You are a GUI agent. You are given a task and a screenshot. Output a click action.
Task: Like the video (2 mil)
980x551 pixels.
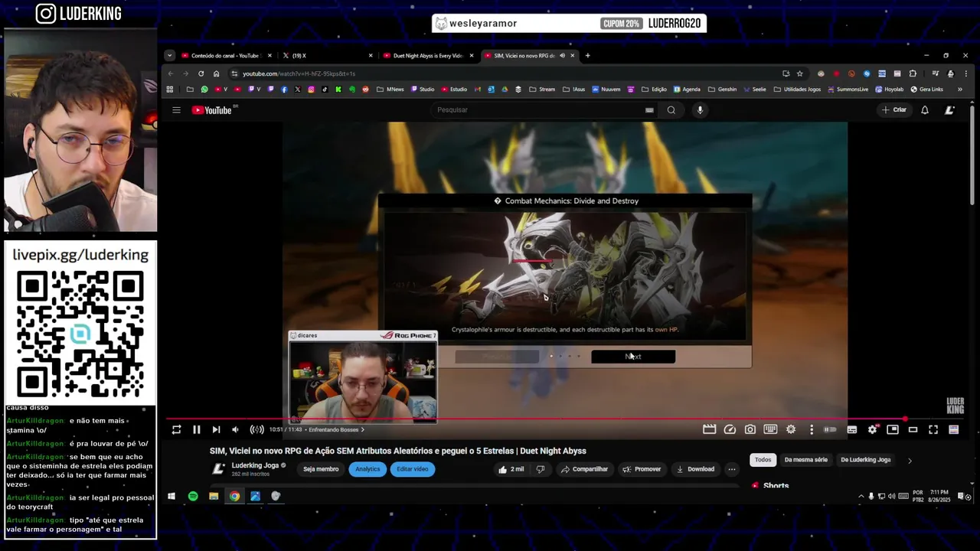tap(511, 469)
